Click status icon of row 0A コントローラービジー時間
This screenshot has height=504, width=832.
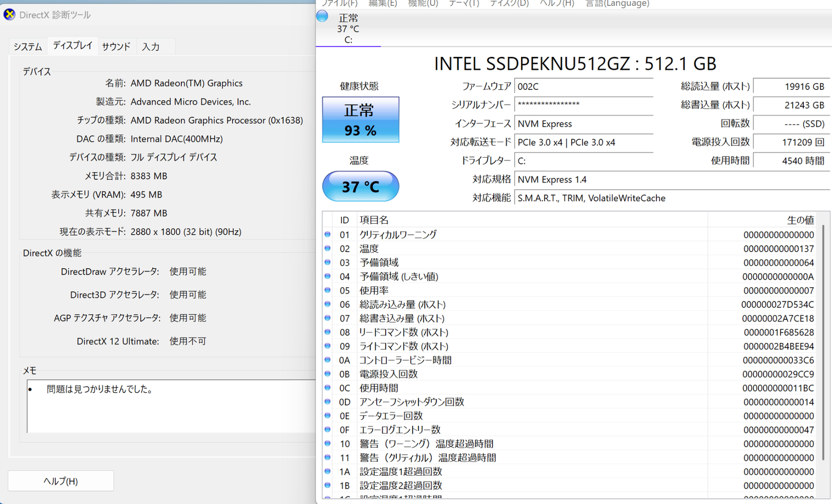pyautogui.click(x=328, y=360)
